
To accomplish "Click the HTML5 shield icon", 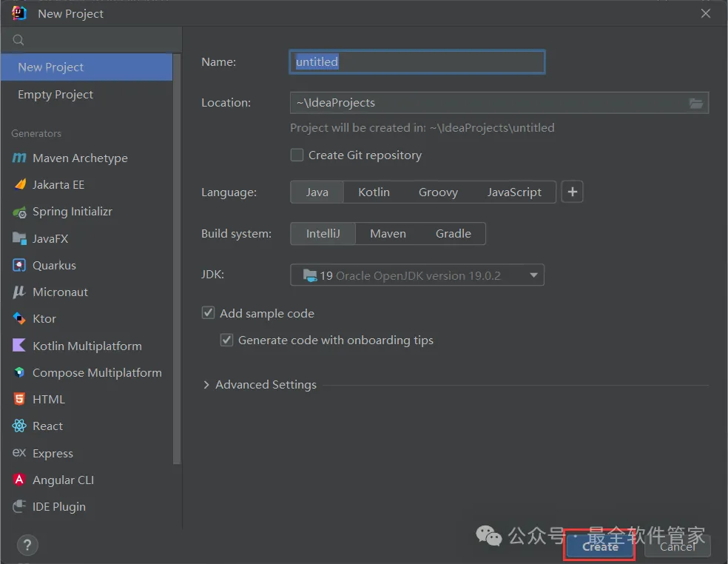I will pyautogui.click(x=19, y=399).
